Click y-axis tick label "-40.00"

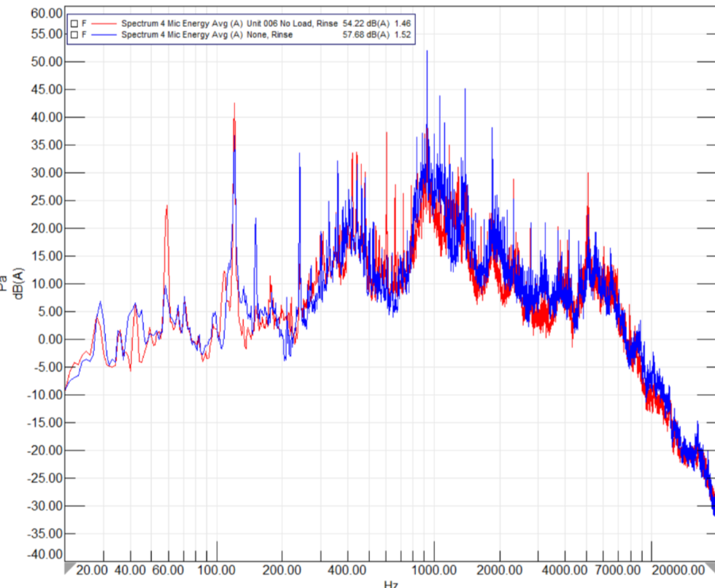click(45, 554)
